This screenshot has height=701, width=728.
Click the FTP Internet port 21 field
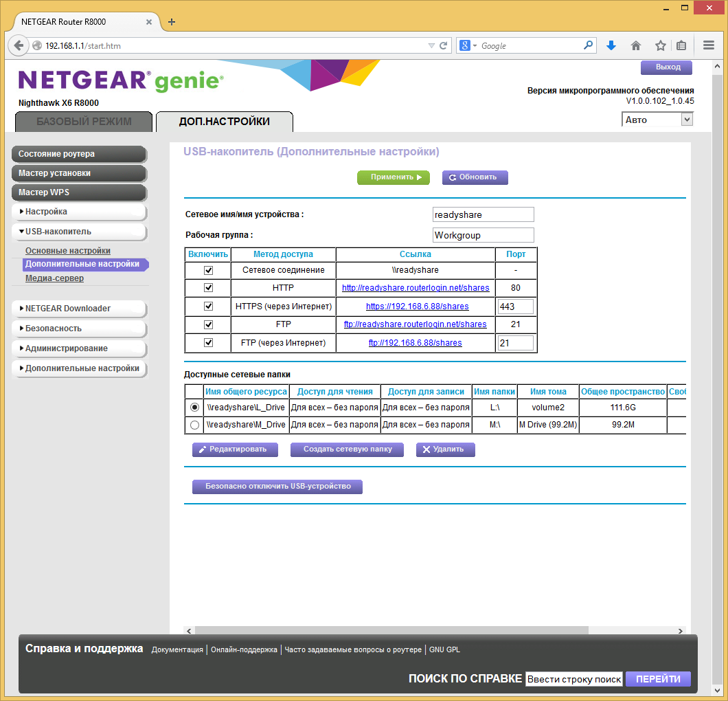(515, 344)
